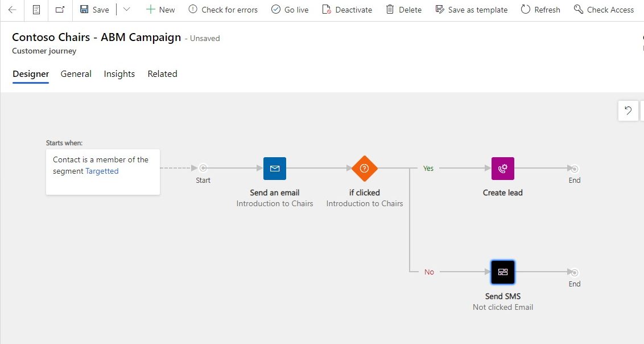
Task: Click the Start node on the journey canvas
Action: coord(203,168)
